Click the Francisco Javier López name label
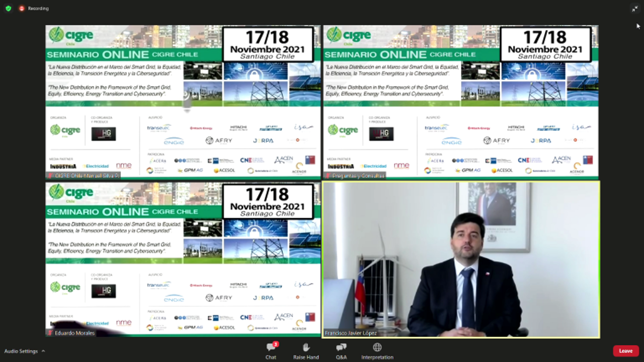Image resolution: width=644 pixels, height=362 pixels. click(351, 333)
